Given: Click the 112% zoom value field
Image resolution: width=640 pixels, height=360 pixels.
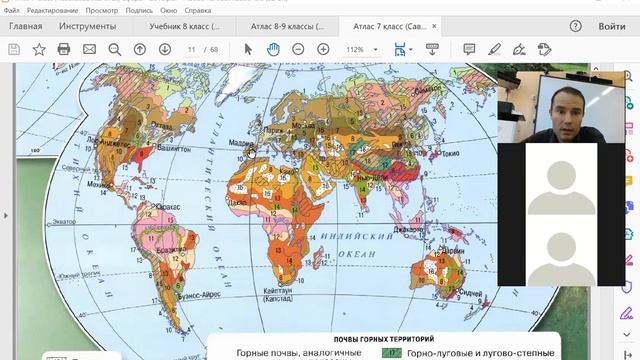Looking at the screenshot, I should pyautogui.click(x=355, y=50).
